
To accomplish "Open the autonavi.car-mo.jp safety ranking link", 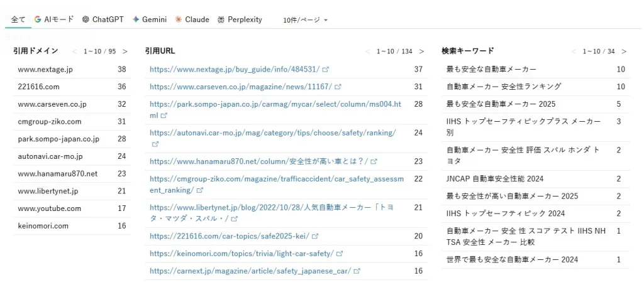I will tap(273, 133).
